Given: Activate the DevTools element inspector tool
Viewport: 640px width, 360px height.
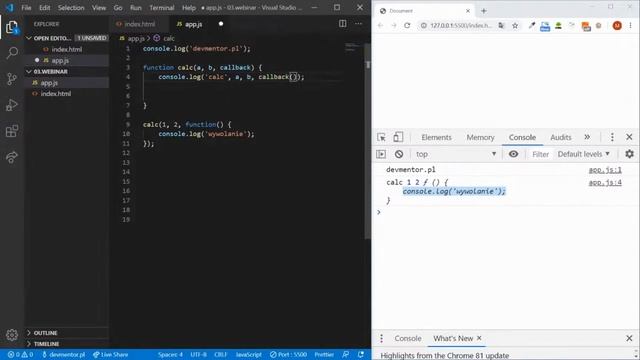Looking at the screenshot, I should tap(381, 137).
